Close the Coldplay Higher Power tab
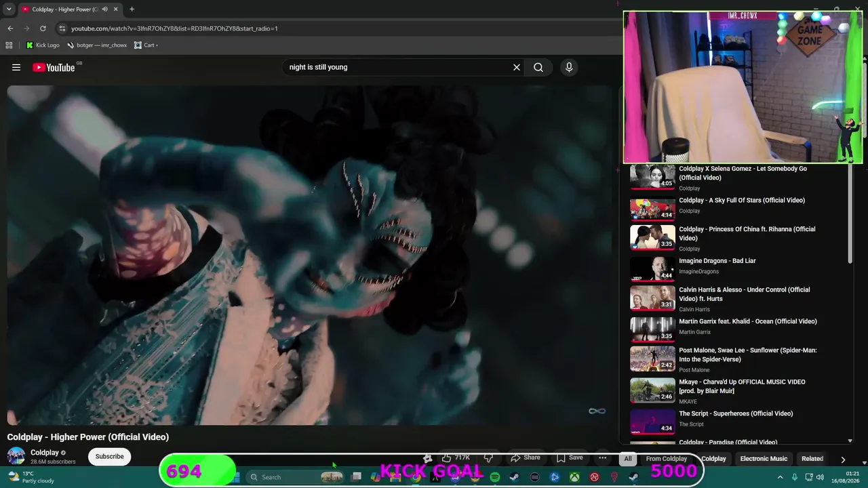 coord(115,9)
